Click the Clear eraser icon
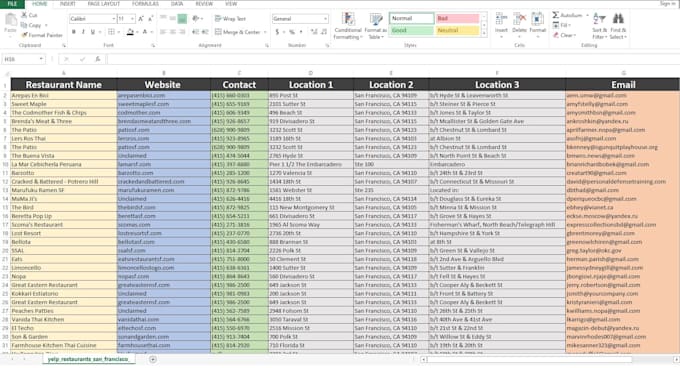 pos(556,35)
